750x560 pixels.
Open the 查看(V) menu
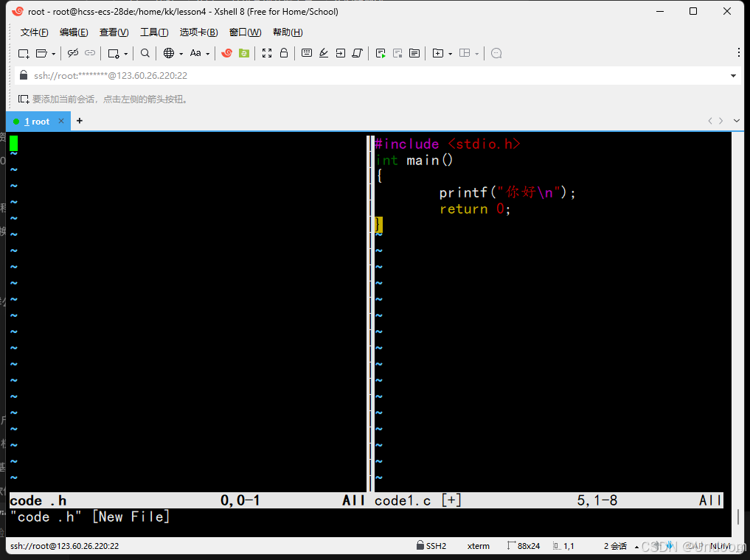tap(114, 32)
